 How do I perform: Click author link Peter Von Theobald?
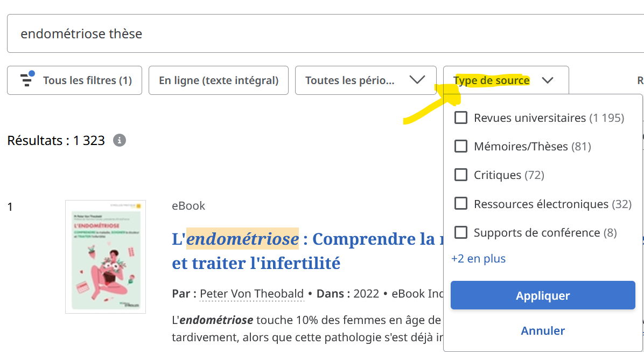pos(251,294)
